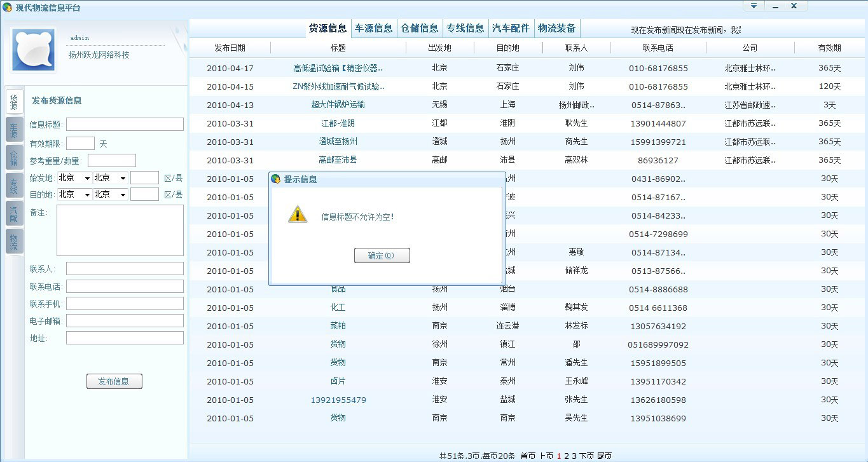
Task: Click the 发布信息 publish button
Action: [x=114, y=381]
